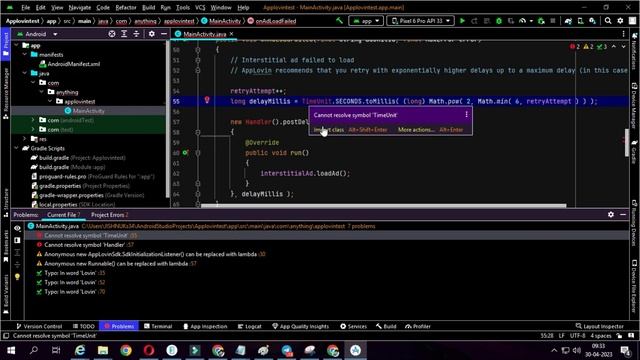640x360 pixels.
Task: Open more options in error tooltip
Action: 466,115
